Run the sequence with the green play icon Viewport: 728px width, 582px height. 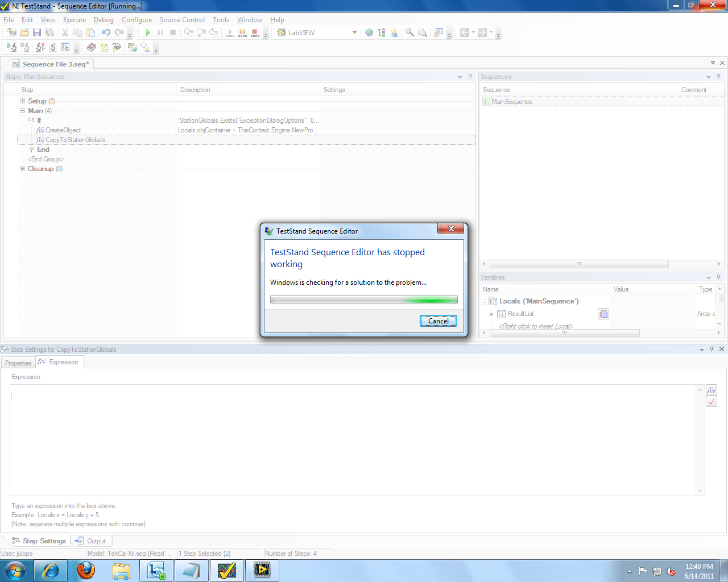147,32
